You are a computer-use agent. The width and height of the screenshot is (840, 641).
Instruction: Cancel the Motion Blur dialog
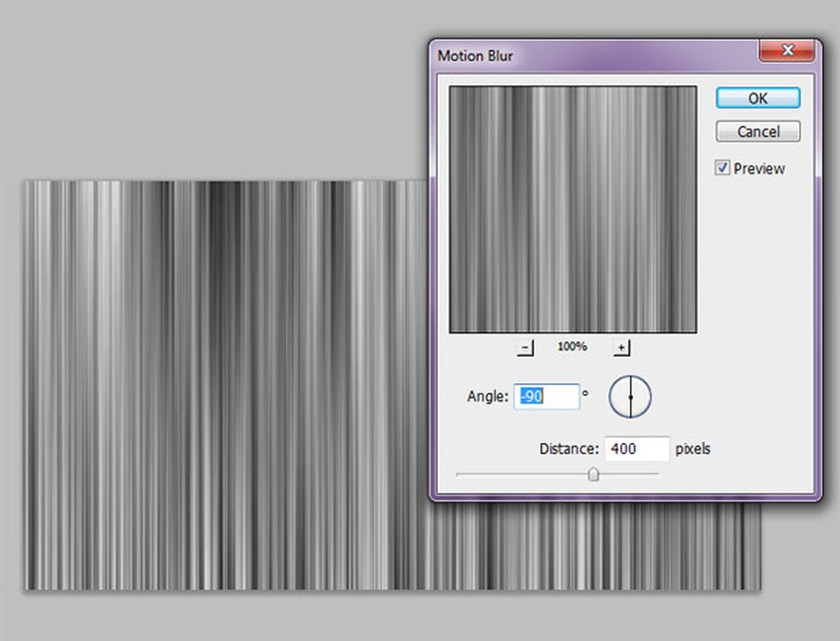[758, 131]
